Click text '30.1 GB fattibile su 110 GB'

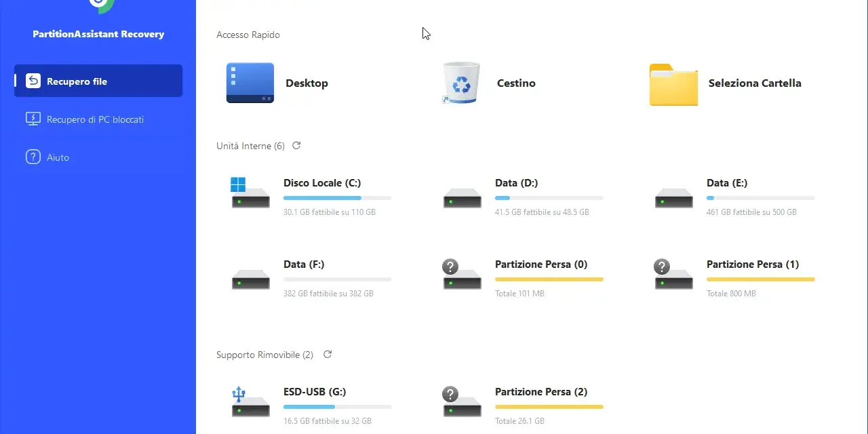click(x=330, y=212)
